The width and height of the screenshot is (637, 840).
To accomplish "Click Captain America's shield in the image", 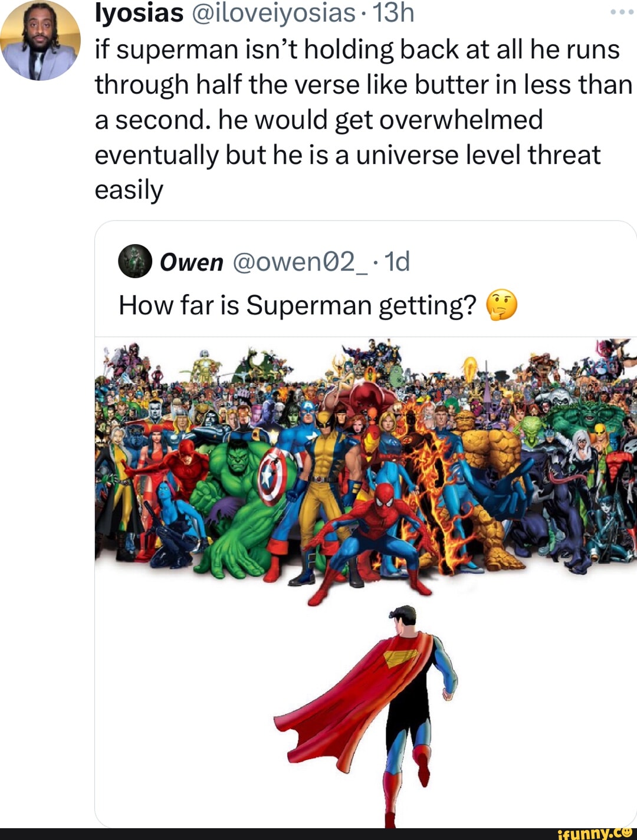I will pyautogui.click(x=271, y=475).
